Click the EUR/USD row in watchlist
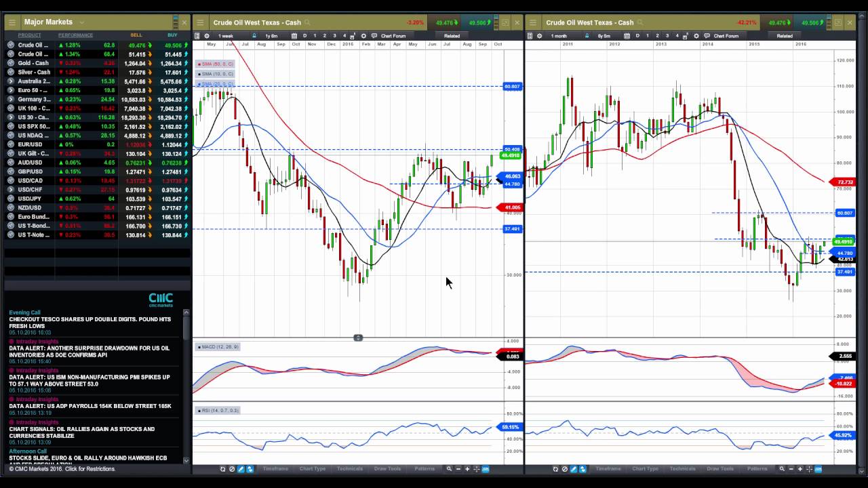Screen dimensions: 868x488 (x=97, y=144)
